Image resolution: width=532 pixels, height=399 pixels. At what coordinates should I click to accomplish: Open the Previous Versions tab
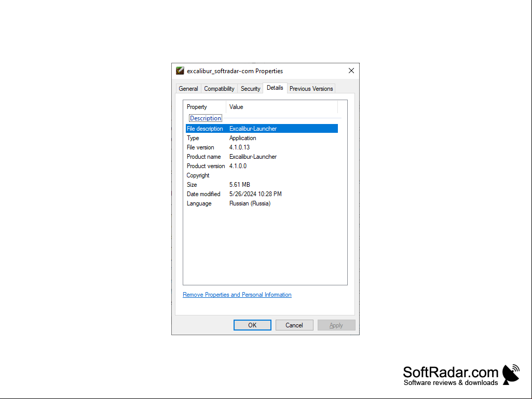[311, 89]
